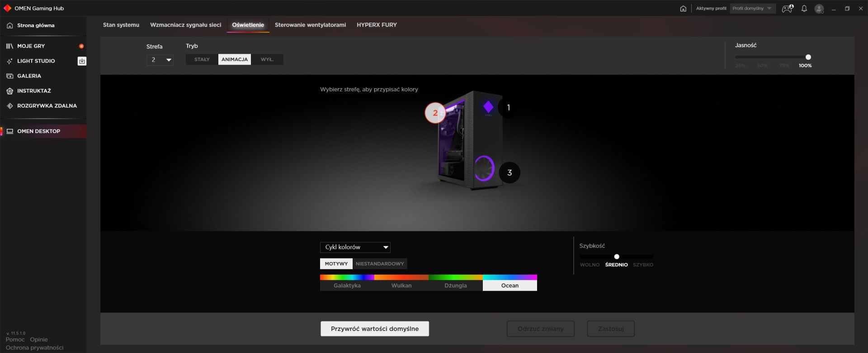868x353 pixels.
Task: Choose the Galaktyka color theme
Action: click(347, 283)
